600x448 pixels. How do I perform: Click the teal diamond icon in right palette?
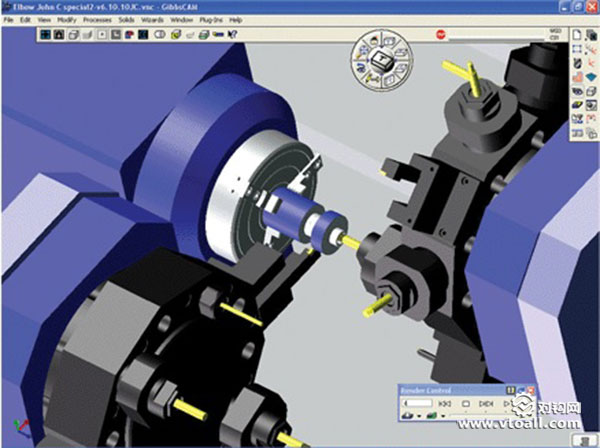[591, 77]
